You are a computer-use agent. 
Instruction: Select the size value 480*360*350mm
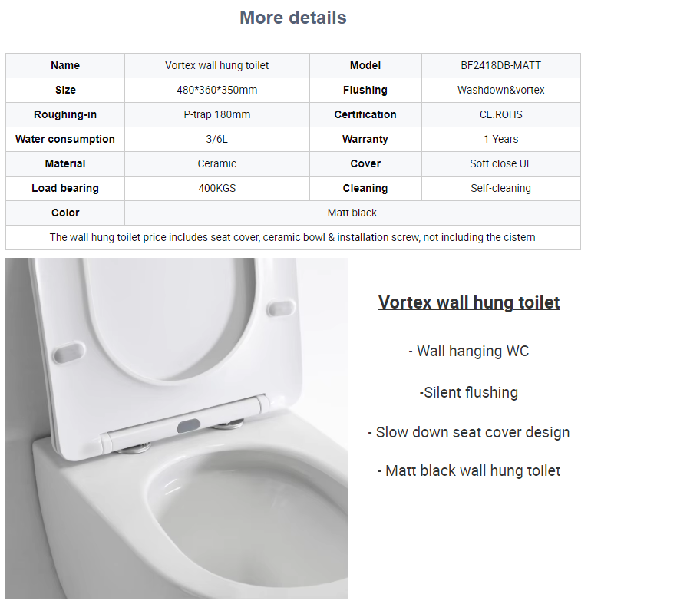217,90
